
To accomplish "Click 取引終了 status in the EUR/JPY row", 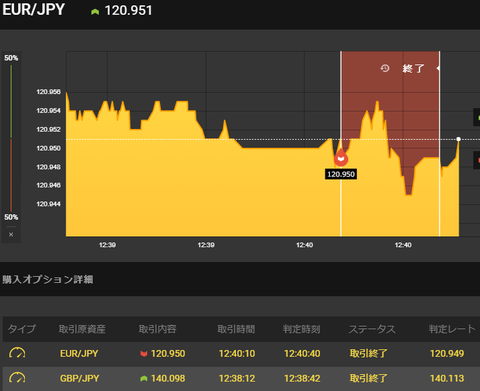I will [369, 354].
